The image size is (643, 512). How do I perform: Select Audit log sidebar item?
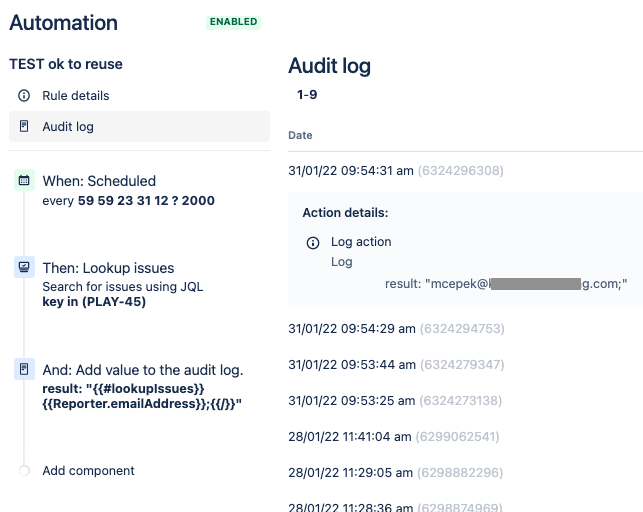click(139, 127)
